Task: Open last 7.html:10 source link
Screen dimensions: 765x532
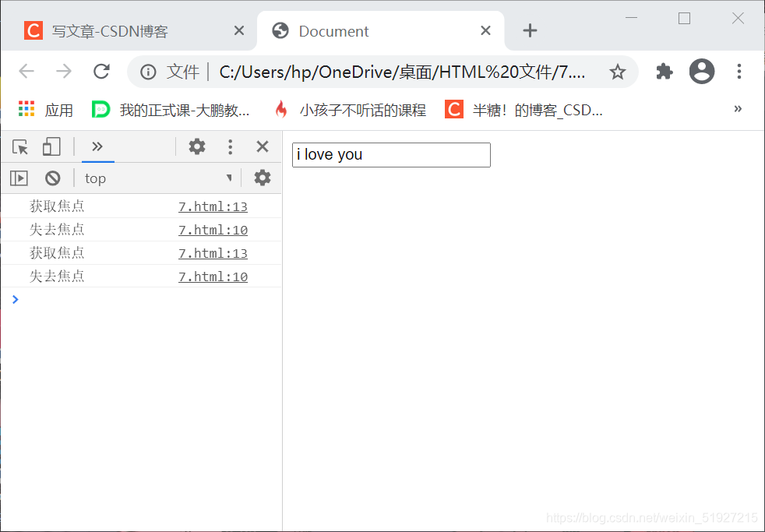Action: tap(213, 277)
